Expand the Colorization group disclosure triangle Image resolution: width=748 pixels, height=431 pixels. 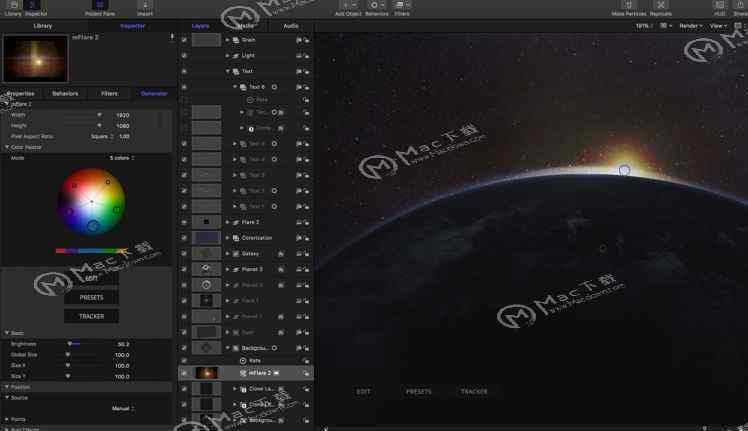click(x=228, y=238)
